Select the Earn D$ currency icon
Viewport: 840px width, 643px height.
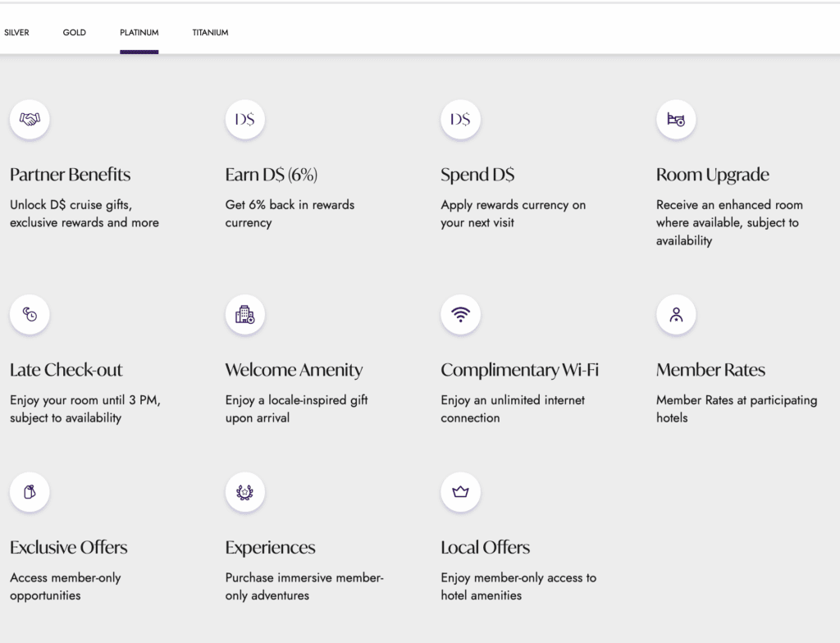(244, 119)
